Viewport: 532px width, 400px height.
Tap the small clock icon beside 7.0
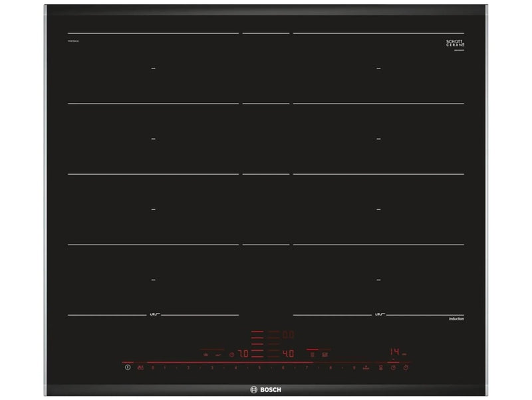pyautogui.click(x=231, y=354)
